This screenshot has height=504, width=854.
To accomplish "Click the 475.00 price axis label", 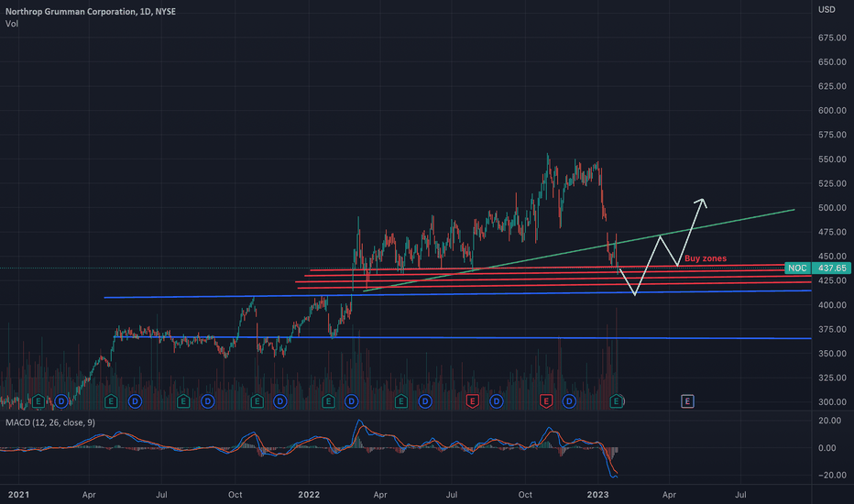I will 832,232.
